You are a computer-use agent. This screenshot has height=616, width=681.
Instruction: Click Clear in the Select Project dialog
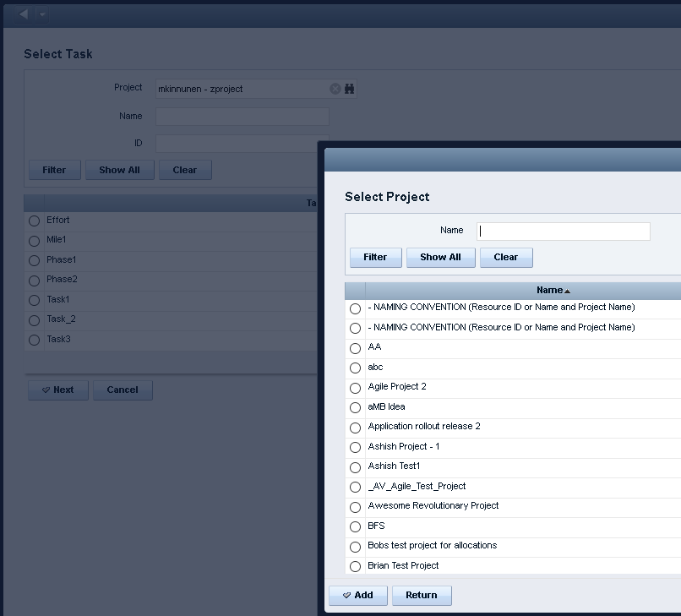pos(506,257)
